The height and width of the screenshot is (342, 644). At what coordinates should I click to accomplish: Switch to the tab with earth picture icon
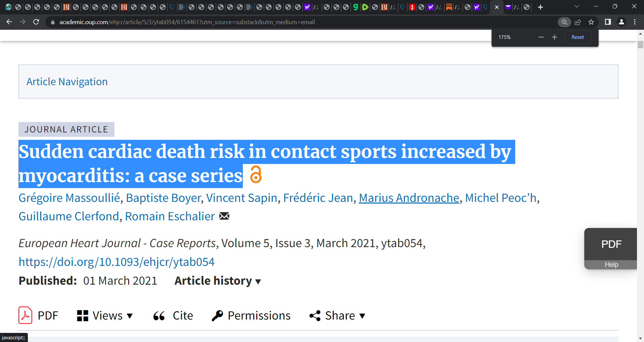pyautogui.click(x=8, y=7)
